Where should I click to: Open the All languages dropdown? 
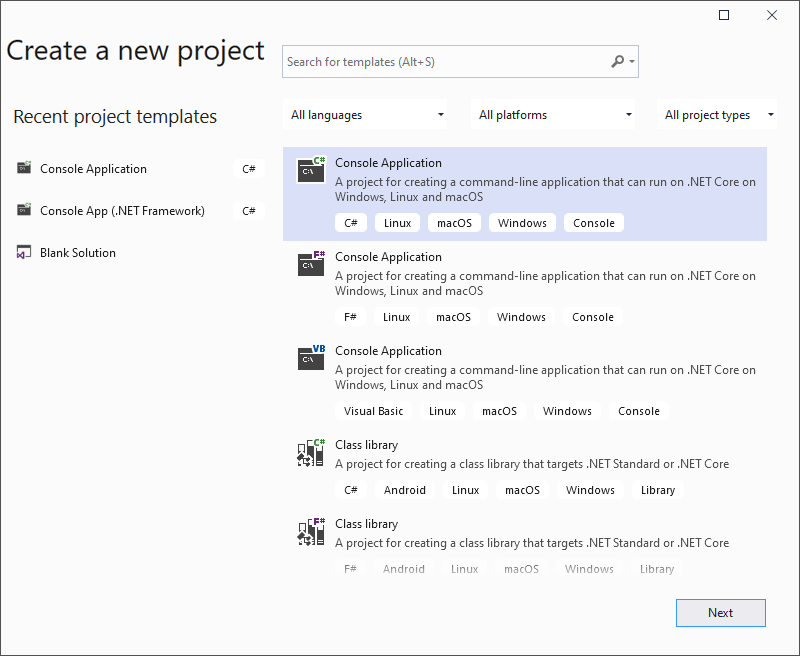[x=365, y=115]
